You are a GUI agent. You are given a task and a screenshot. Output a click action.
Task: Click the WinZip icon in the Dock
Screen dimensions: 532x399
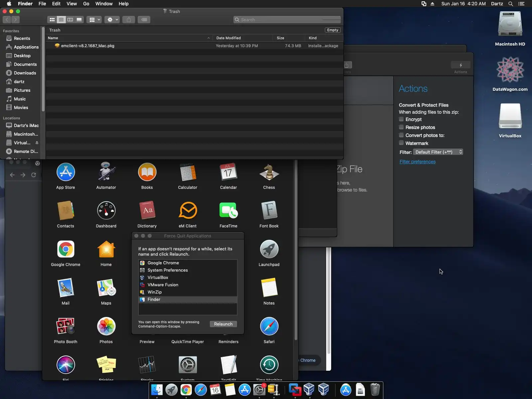274,390
